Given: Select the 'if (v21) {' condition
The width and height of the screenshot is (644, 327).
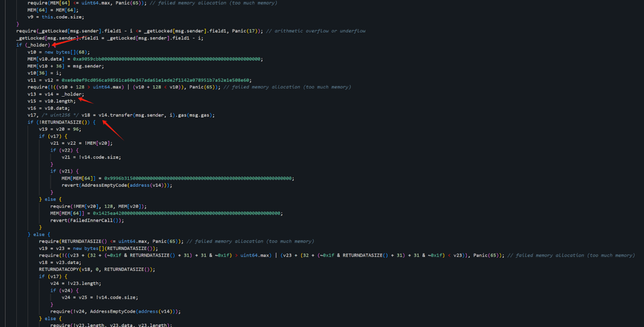Looking at the screenshot, I should point(64,171).
